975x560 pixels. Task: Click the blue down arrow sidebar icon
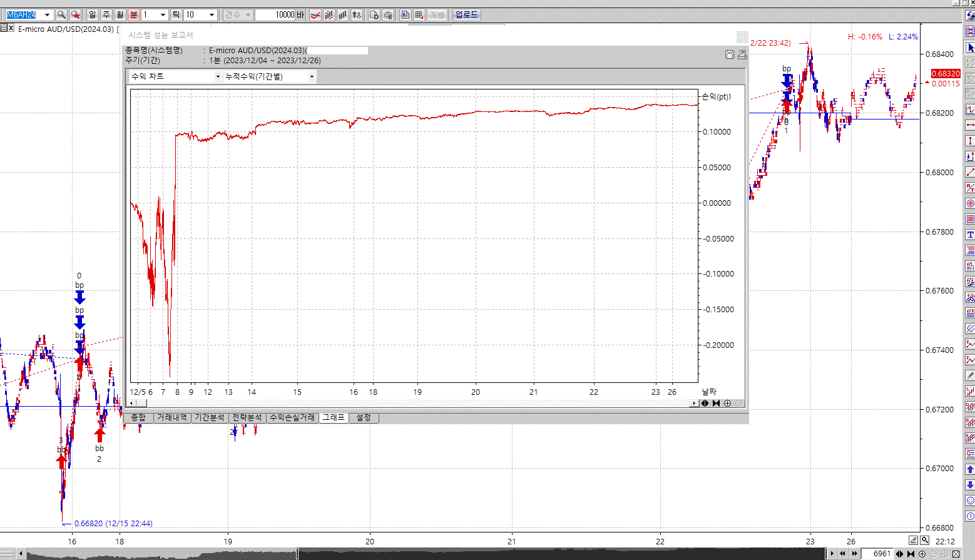[970, 484]
